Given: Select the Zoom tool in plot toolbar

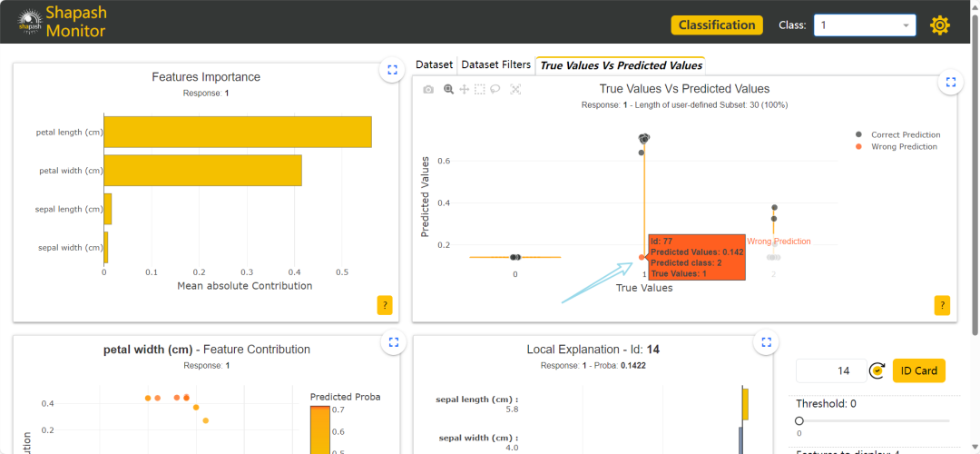Looking at the screenshot, I should (x=448, y=89).
